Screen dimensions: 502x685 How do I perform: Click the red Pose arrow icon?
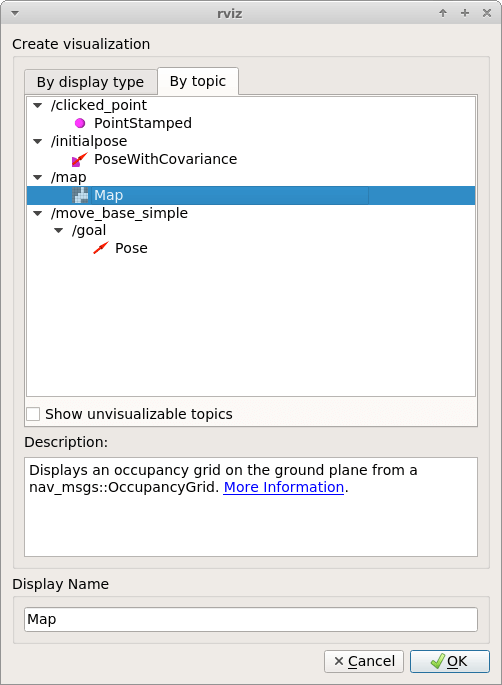[100, 248]
